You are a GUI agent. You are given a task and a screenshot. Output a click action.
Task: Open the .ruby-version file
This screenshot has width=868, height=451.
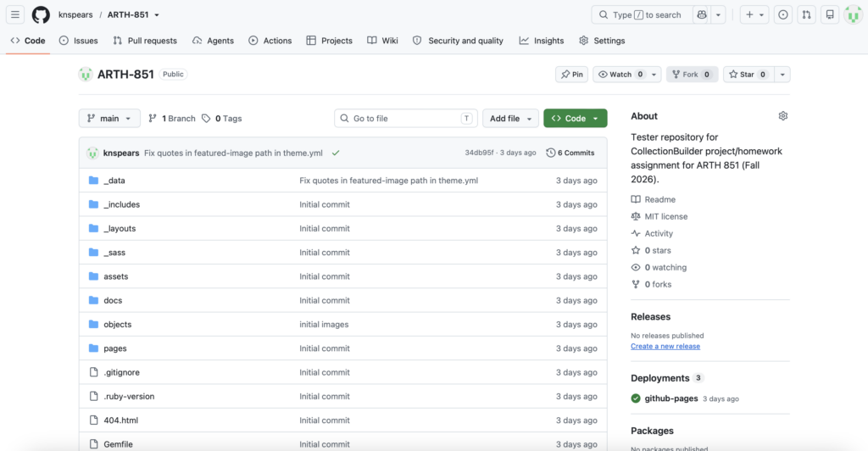click(x=129, y=396)
